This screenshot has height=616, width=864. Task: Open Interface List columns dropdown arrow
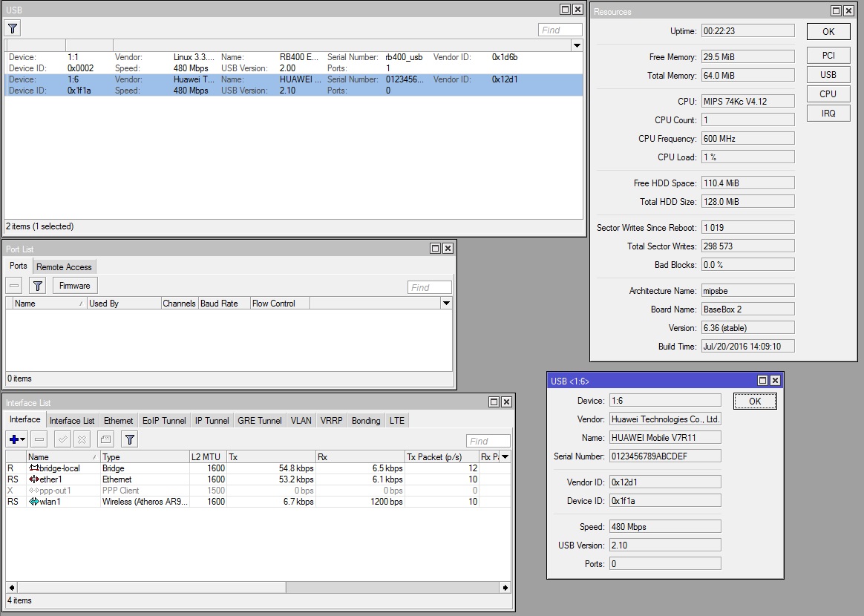tap(505, 456)
